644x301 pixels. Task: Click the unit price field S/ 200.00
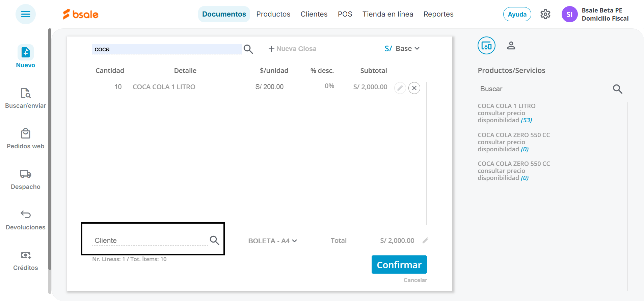[x=265, y=87]
